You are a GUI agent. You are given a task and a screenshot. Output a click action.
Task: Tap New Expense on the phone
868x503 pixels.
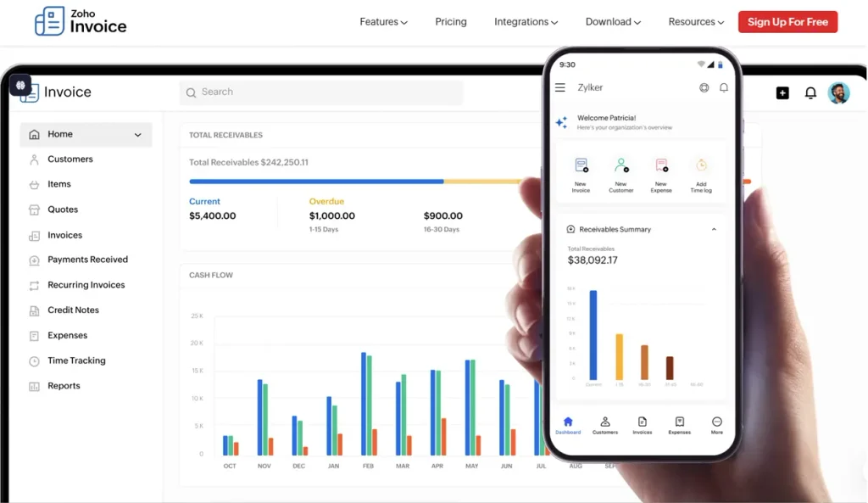661,175
